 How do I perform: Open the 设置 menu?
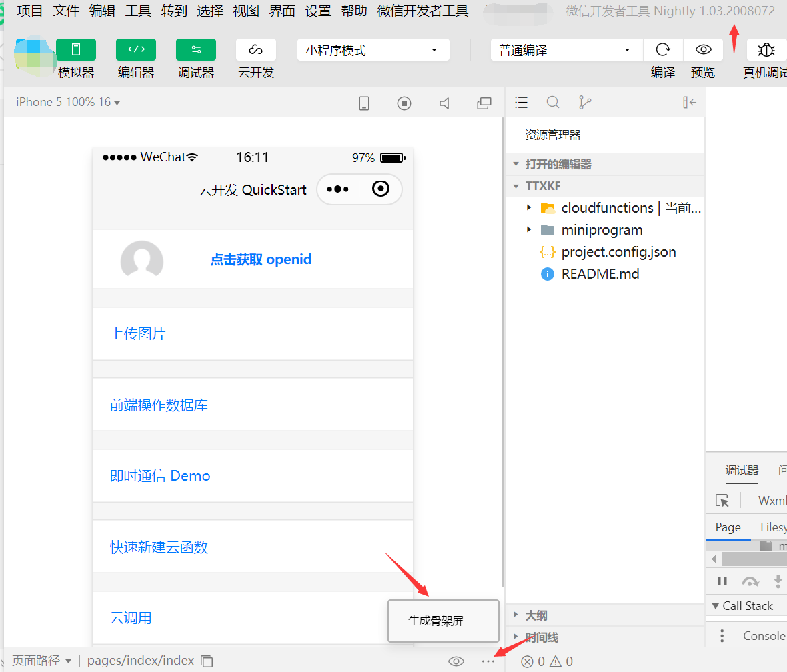(318, 11)
